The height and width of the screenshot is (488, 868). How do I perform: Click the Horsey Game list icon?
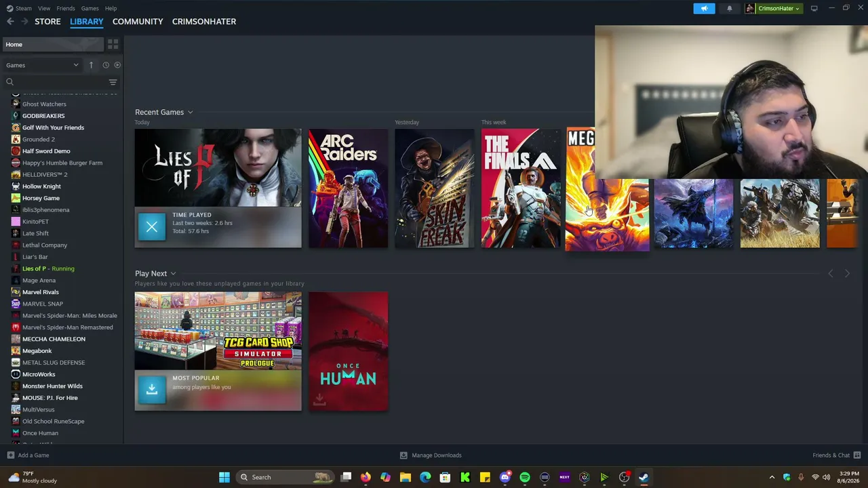point(16,198)
